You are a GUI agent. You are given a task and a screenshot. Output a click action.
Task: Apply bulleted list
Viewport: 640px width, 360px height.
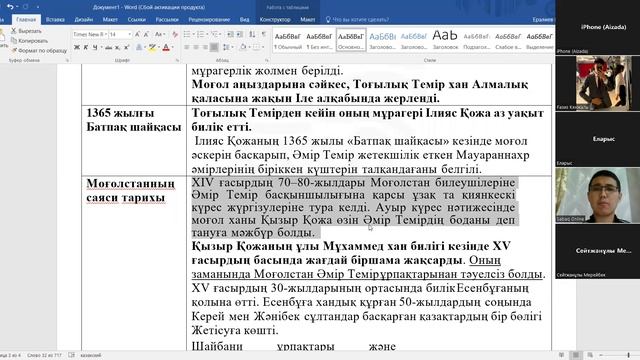pos(187,34)
